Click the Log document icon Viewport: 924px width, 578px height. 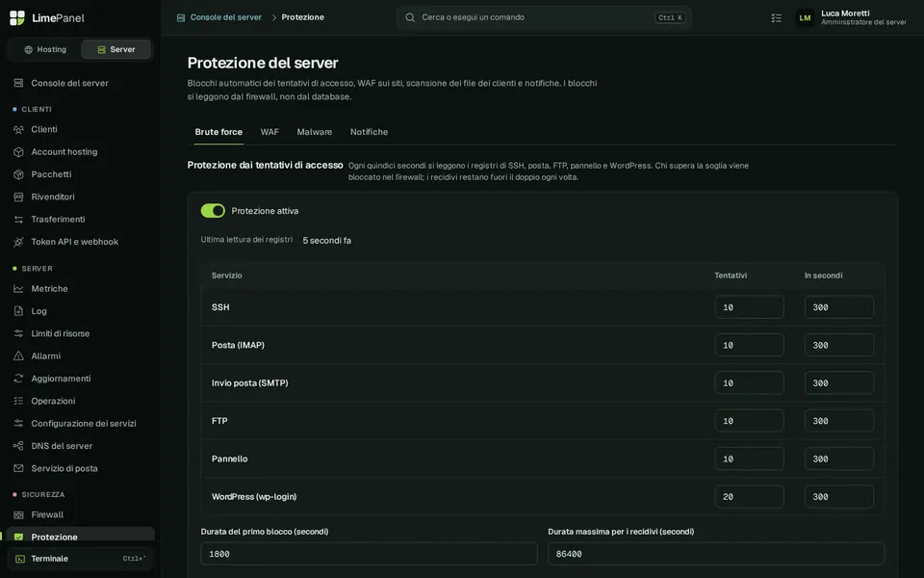click(18, 311)
